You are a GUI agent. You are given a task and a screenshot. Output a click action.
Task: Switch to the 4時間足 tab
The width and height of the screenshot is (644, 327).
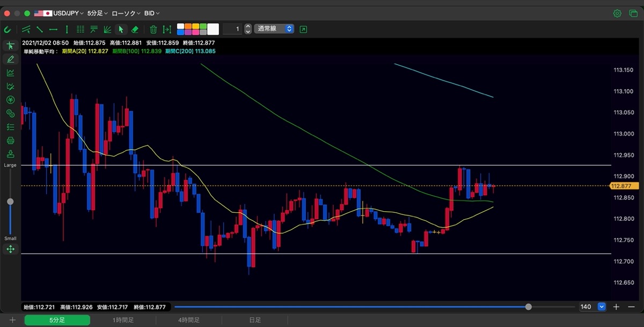189,320
